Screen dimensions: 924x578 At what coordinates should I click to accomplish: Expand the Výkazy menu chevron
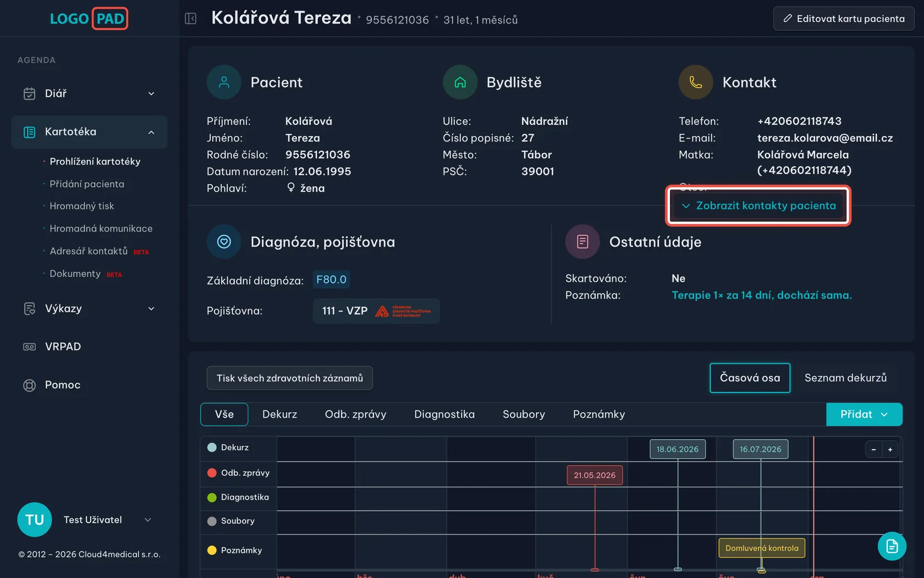point(151,309)
